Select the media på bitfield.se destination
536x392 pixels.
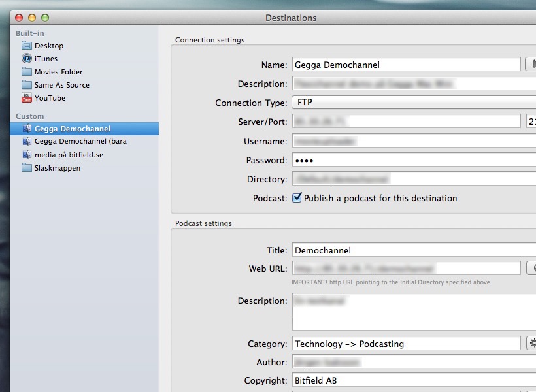point(69,155)
